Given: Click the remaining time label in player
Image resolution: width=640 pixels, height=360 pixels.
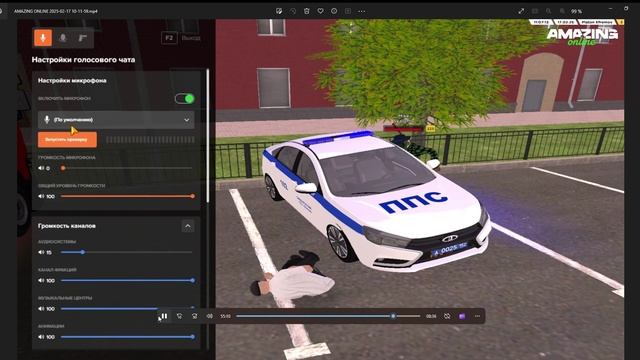Looking at the screenshot, I should [431, 316].
